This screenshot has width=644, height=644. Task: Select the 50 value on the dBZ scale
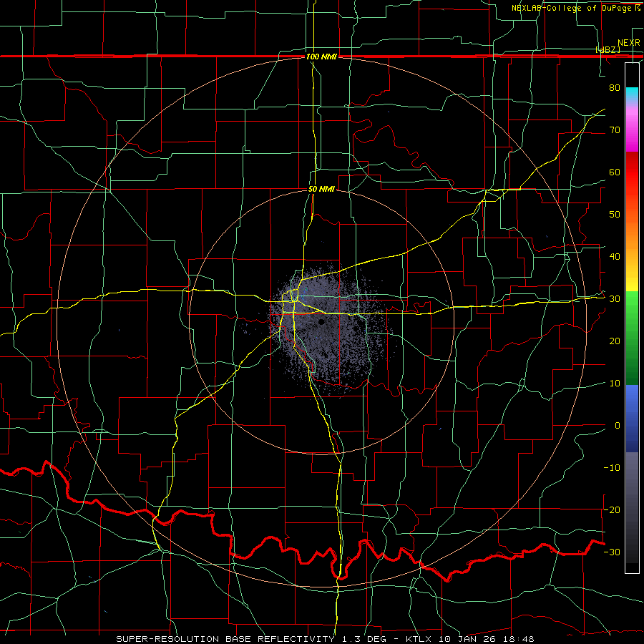615,215
